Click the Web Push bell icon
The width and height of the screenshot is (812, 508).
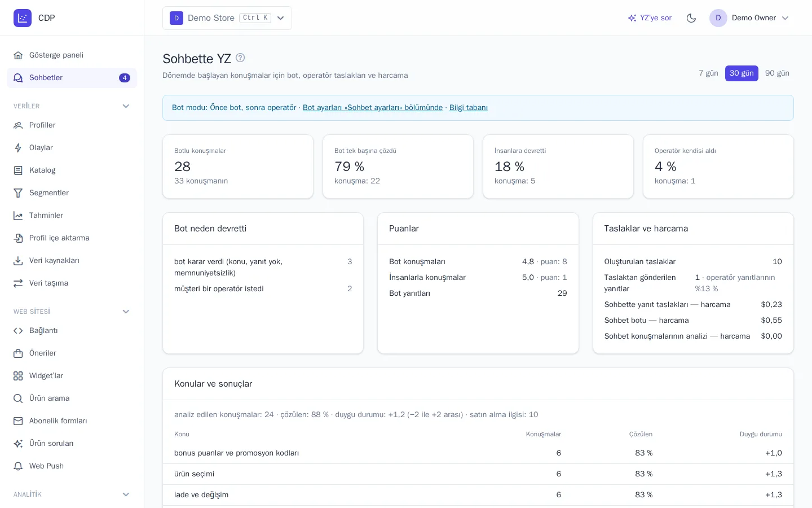pyautogui.click(x=18, y=466)
